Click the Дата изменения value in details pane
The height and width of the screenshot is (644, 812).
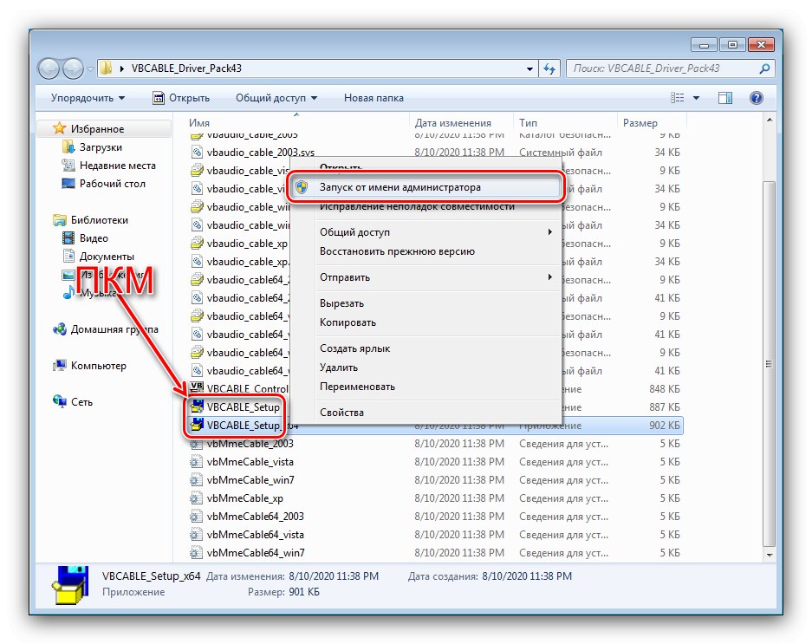point(334,576)
